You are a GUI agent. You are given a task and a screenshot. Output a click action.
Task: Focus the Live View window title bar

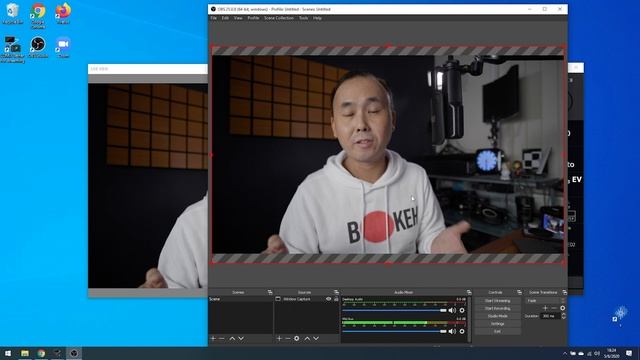coord(148,69)
